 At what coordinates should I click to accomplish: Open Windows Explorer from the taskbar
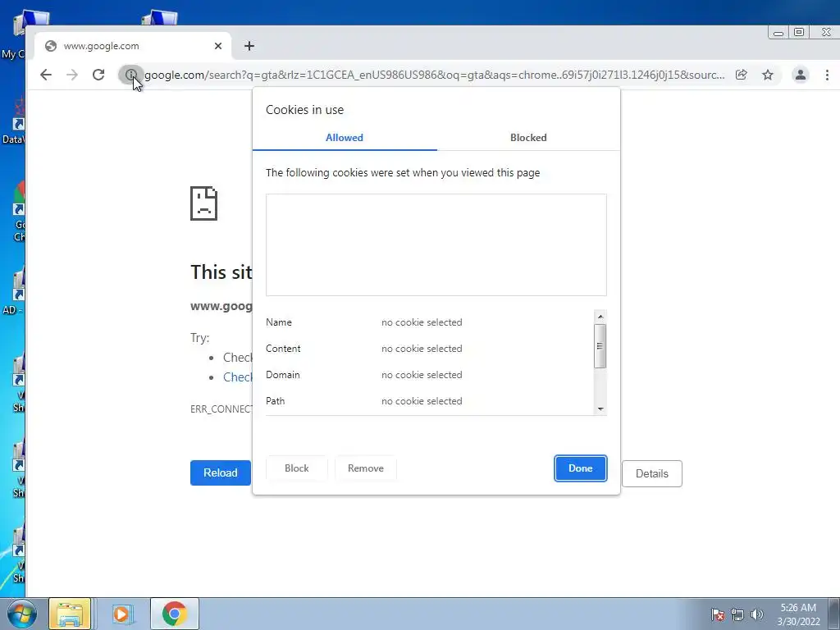tap(70, 614)
